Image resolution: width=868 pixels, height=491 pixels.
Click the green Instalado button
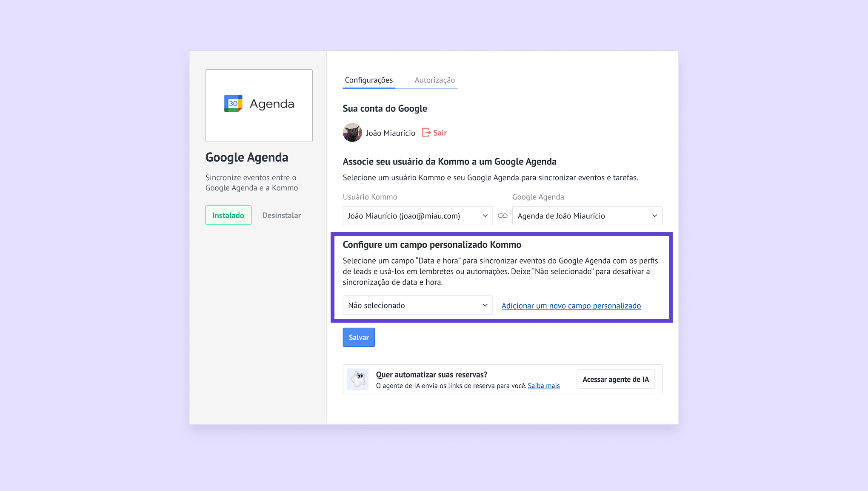[x=228, y=215]
